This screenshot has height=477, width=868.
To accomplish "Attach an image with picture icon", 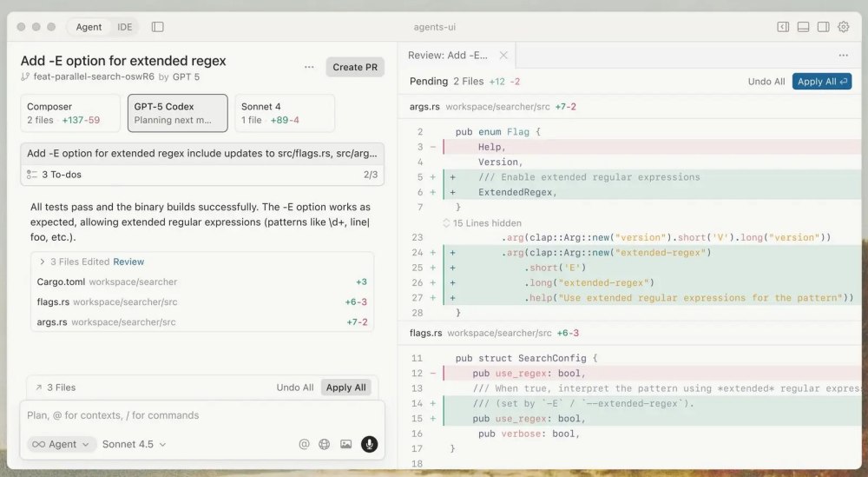I will pos(346,444).
